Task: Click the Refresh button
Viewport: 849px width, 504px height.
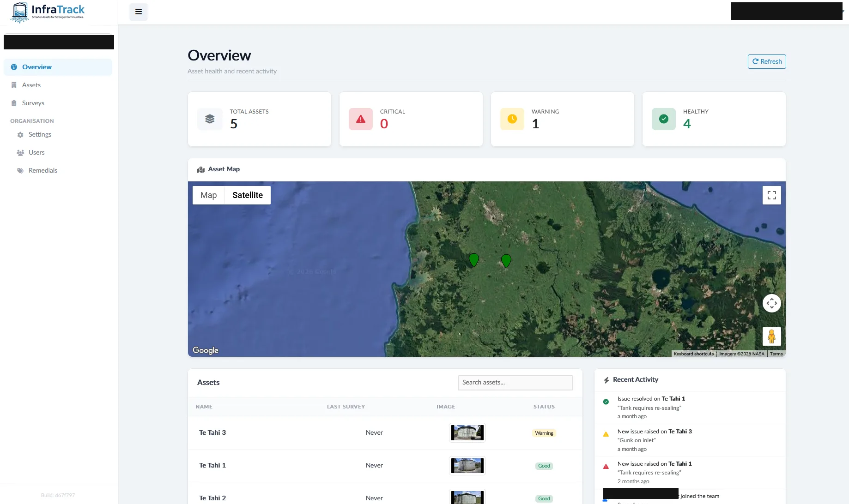Action: (x=767, y=61)
